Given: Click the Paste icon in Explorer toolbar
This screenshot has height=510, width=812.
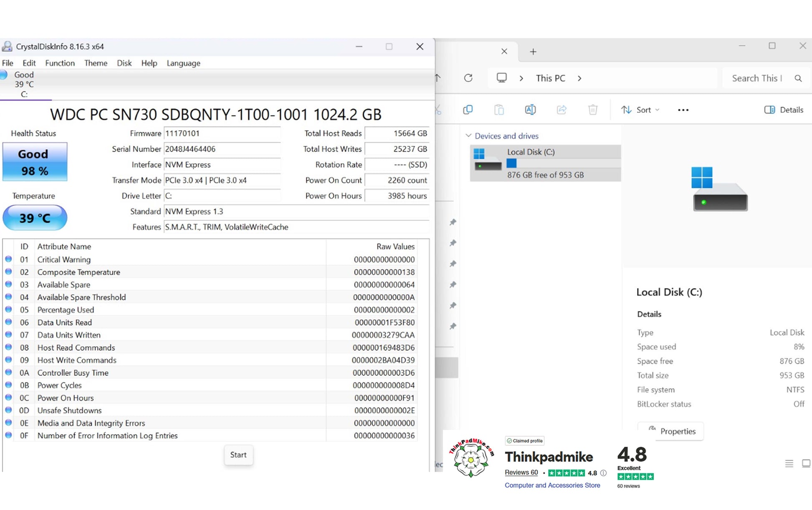Looking at the screenshot, I should tap(499, 110).
